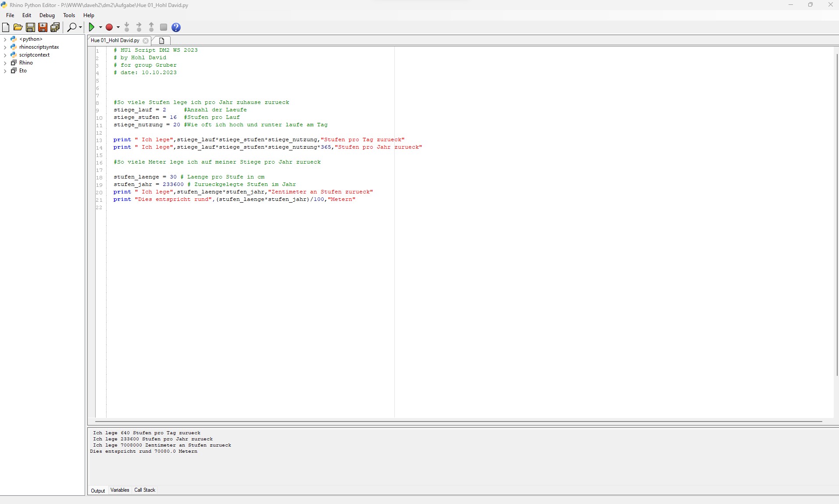Create a new script file

6,28
